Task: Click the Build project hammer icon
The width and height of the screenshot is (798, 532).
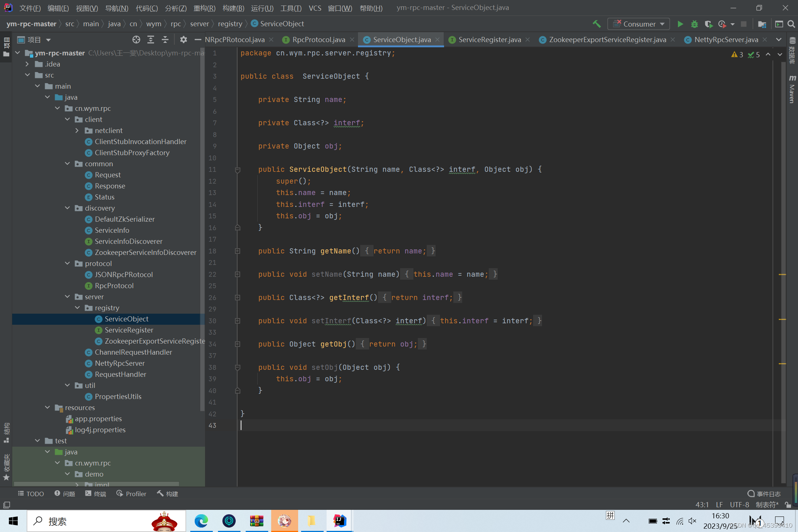Action: [x=596, y=24]
